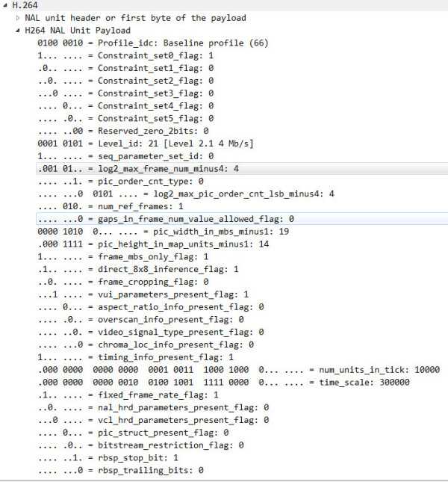448x482 pixels.
Task: Collapse the H.264 protocol tree node
Action: (5, 5)
